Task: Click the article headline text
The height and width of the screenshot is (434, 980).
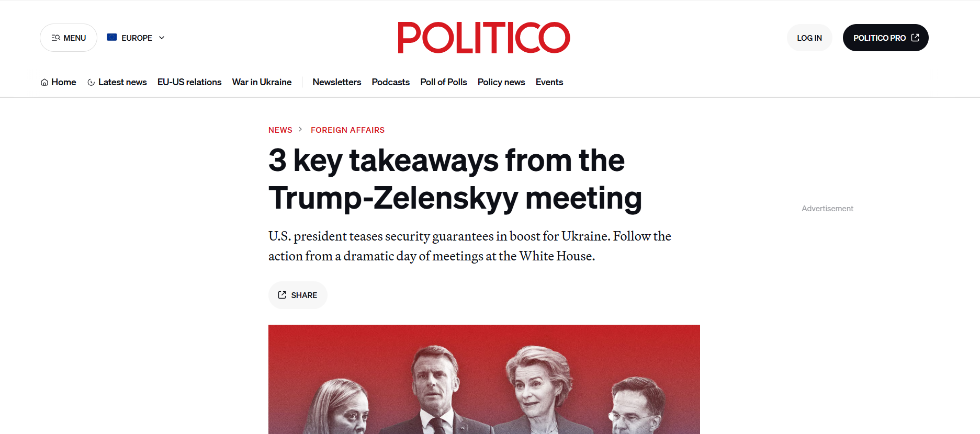Action: tap(454, 179)
